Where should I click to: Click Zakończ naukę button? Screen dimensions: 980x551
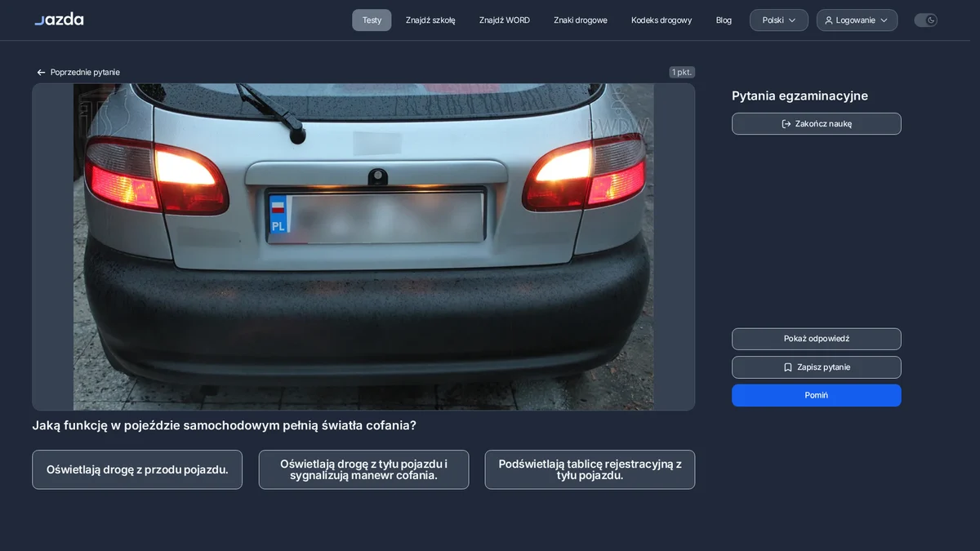817,124
